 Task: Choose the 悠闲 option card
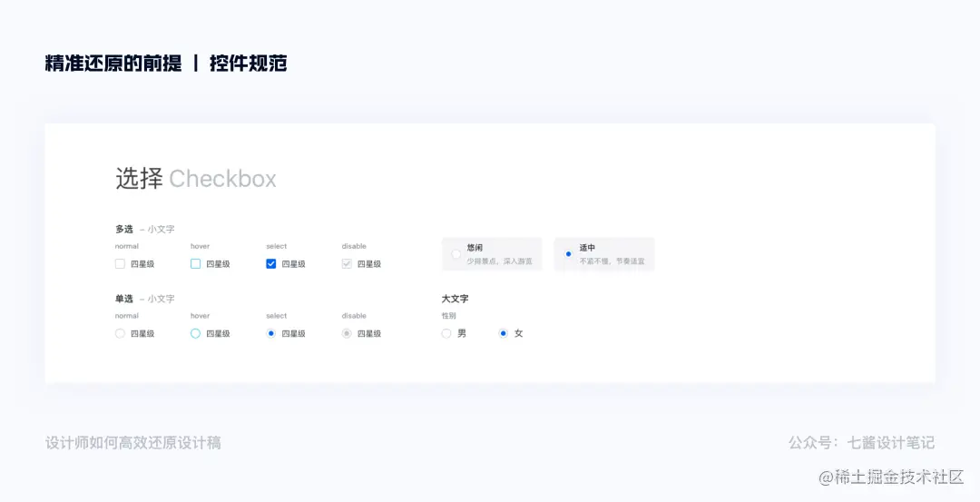(x=492, y=254)
